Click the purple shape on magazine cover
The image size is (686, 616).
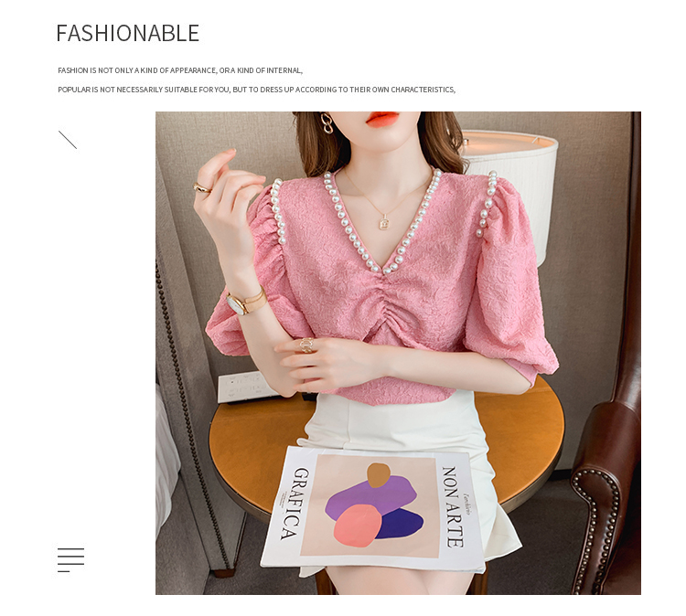pyautogui.click(x=372, y=497)
